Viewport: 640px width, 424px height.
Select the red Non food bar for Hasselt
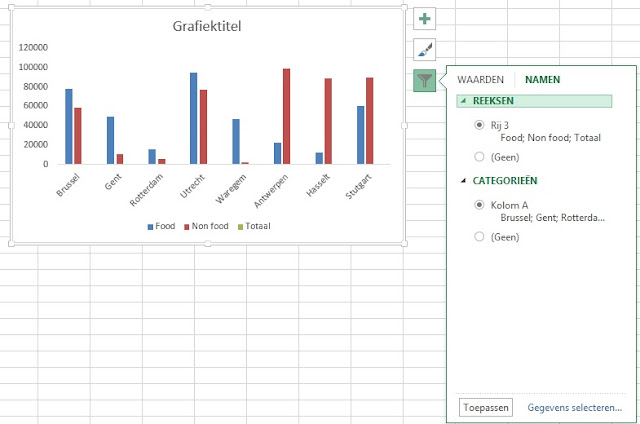point(328,121)
